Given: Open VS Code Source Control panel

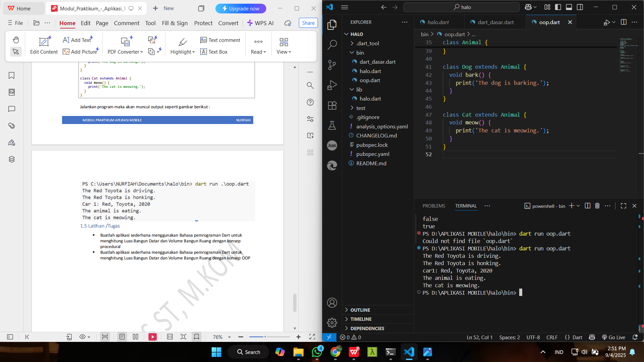Looking at the screenshot, I should coord(332,65).
